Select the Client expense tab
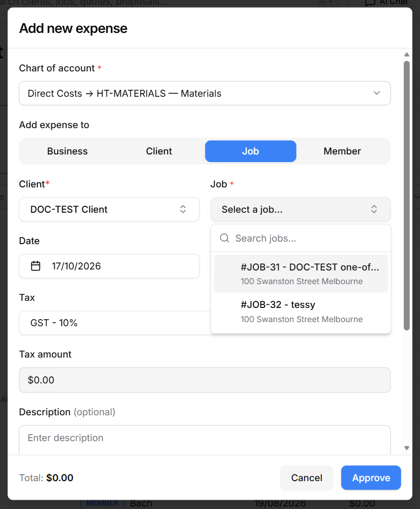Image resolution: width=420 pixels, height=509 pixels. (159, 151)
